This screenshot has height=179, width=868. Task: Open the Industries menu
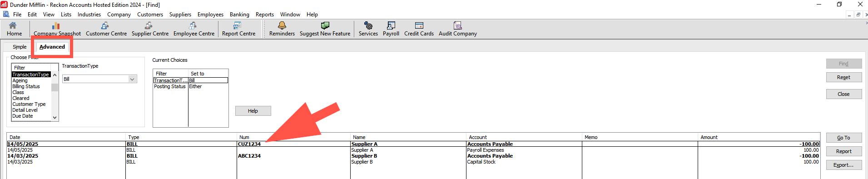click(89, 15)
